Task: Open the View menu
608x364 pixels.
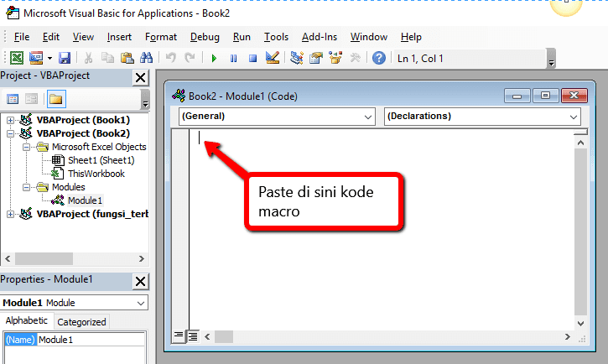Action: (83, 37)
